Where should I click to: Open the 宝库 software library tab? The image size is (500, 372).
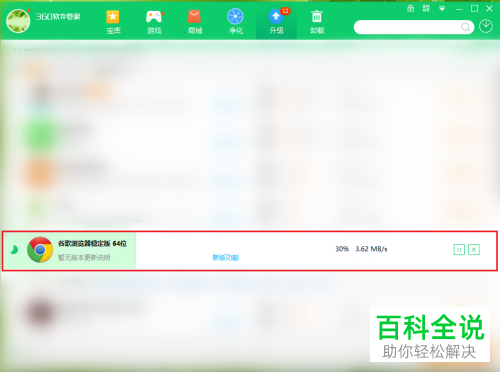113,22
